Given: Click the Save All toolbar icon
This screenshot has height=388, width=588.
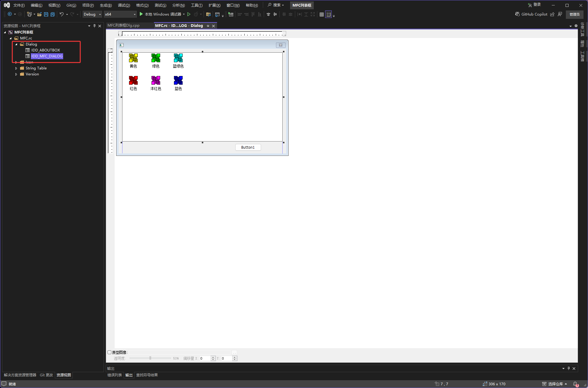Looking at the screenshot, I should (53, 14).
